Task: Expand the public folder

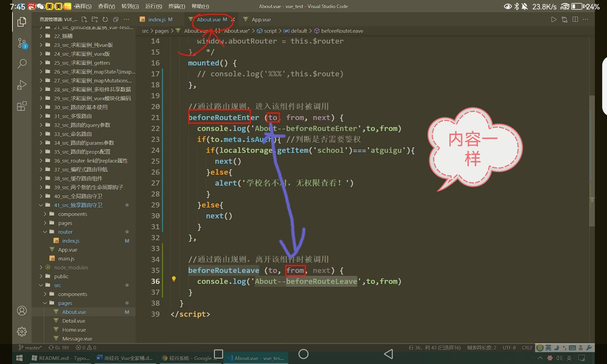Action: pos(61,276)
